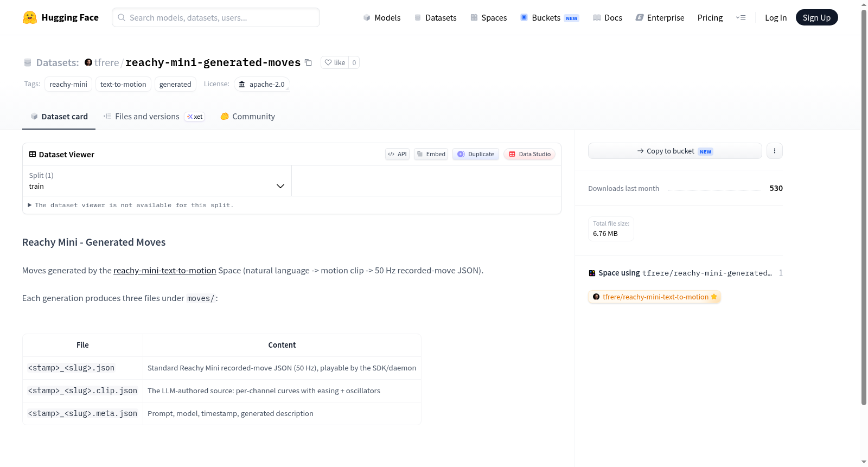The image size is (868, 467).
Task: Click the 'Total file size: 6.76 MB' box
Action: pyautogui.click(x=611, y=228)
